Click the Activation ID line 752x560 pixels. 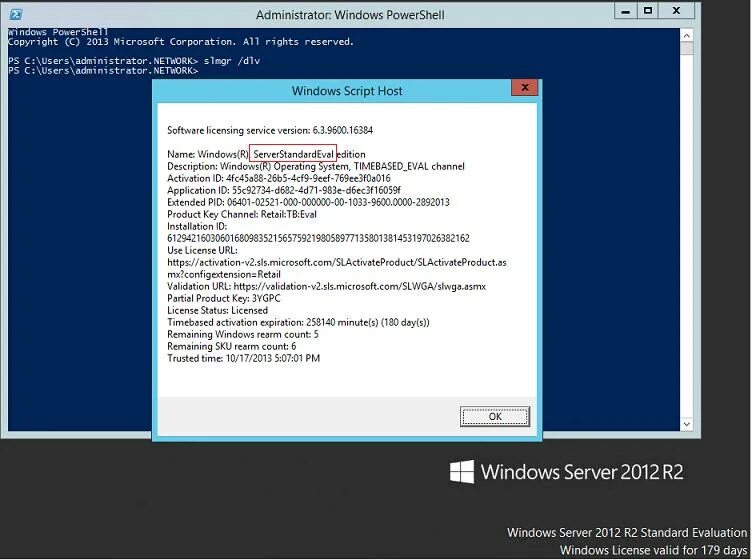[x=279, y=178]
